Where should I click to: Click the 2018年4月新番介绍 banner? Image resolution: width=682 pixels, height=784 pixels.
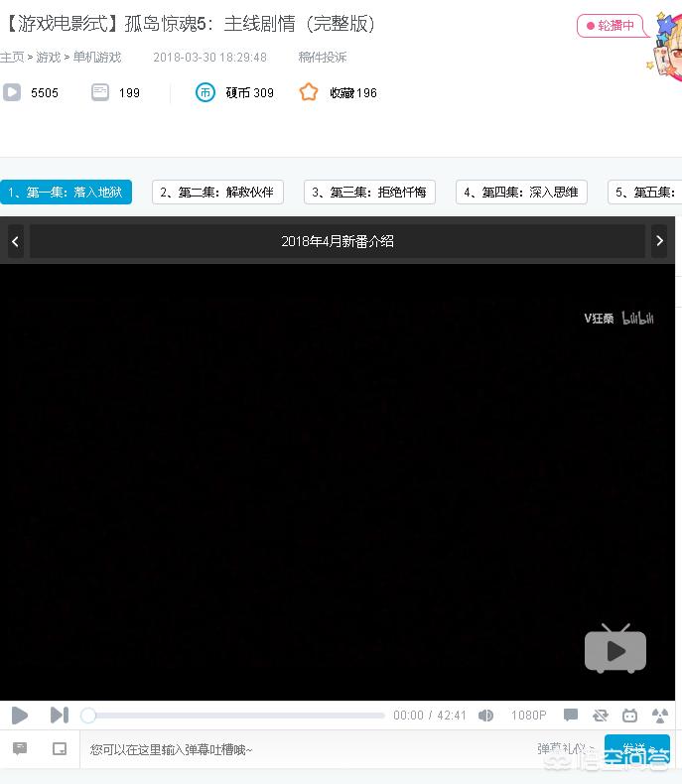coord(338,241)
